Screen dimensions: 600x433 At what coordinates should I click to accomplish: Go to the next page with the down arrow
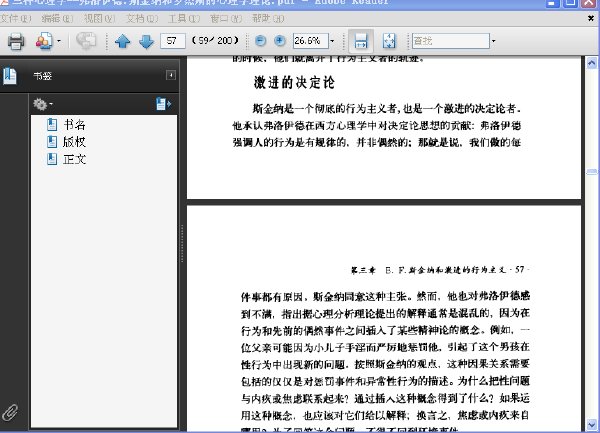coord(146,41)
